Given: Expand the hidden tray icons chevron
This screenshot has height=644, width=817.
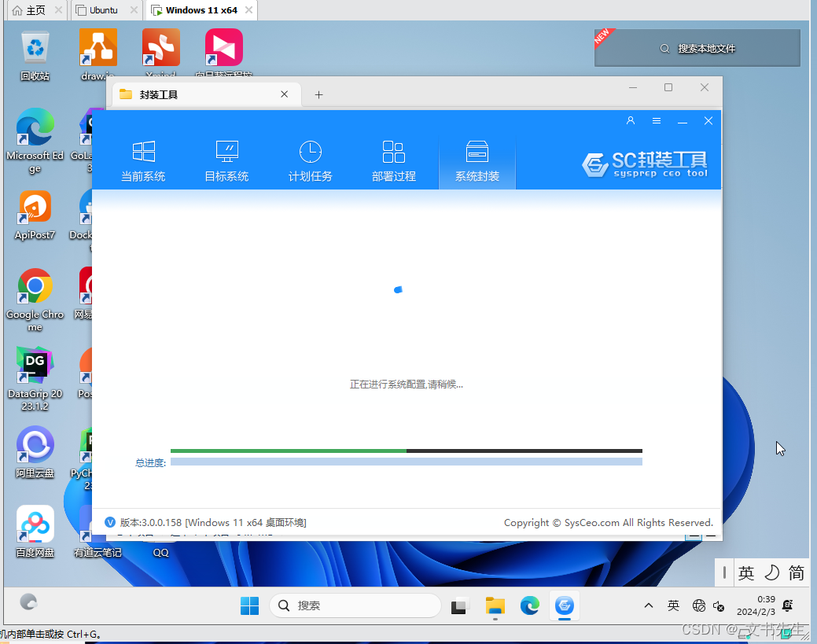Looking at the screenshot, I should pyautogui.click(x=649, y=605).
